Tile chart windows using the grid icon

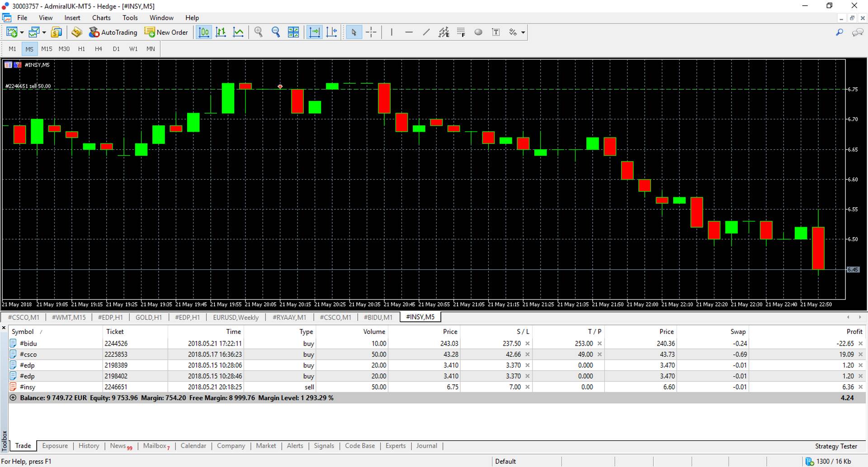tap(293, 32)
